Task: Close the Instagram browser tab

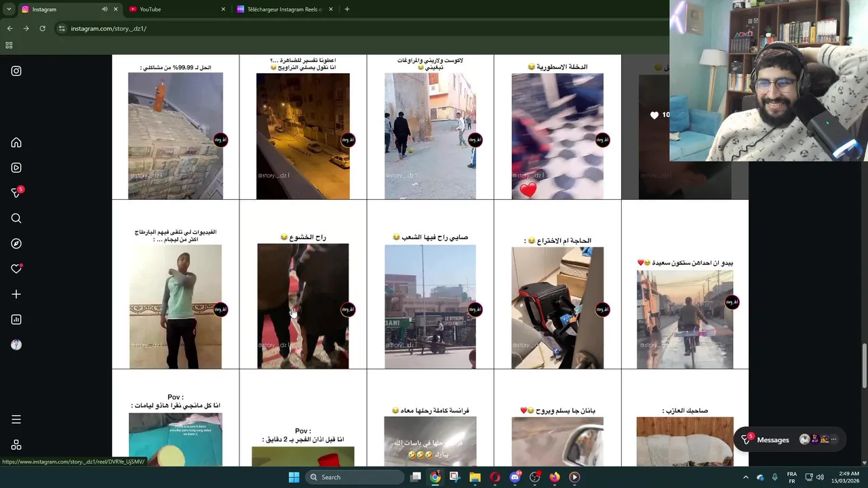Action: coord(115,9)
